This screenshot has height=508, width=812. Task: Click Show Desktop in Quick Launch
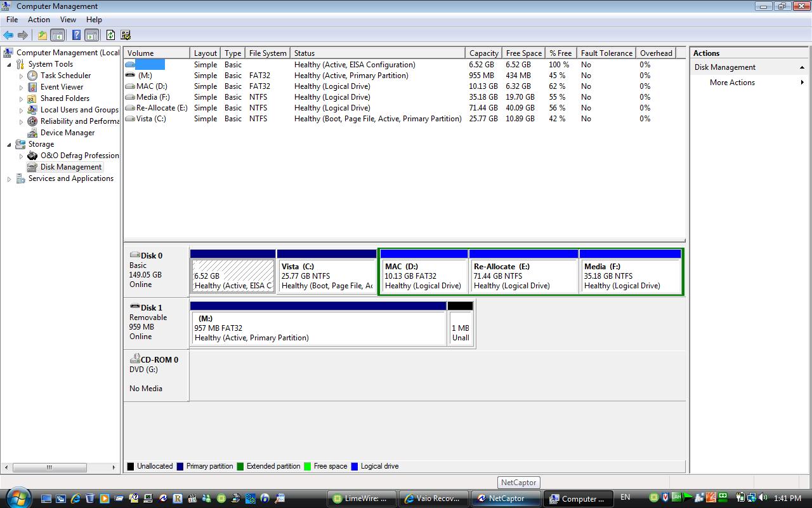tap(46, 498)
